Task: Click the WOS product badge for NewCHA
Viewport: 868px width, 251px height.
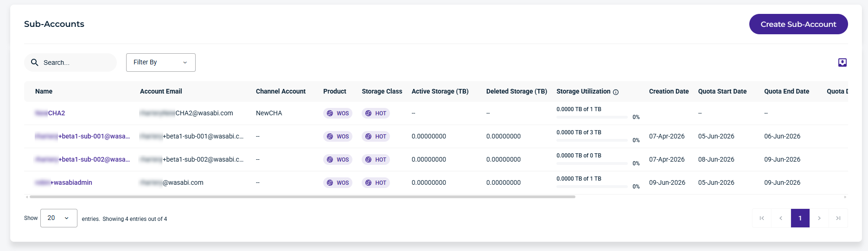Action: coord(338,113)
